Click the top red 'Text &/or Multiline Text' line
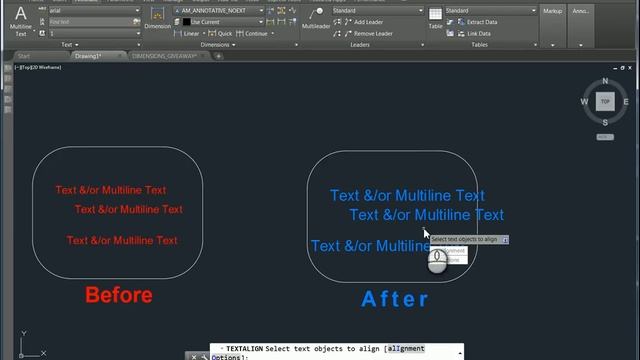This screenshot has height=360, width=640. click(x=111, y=190)
